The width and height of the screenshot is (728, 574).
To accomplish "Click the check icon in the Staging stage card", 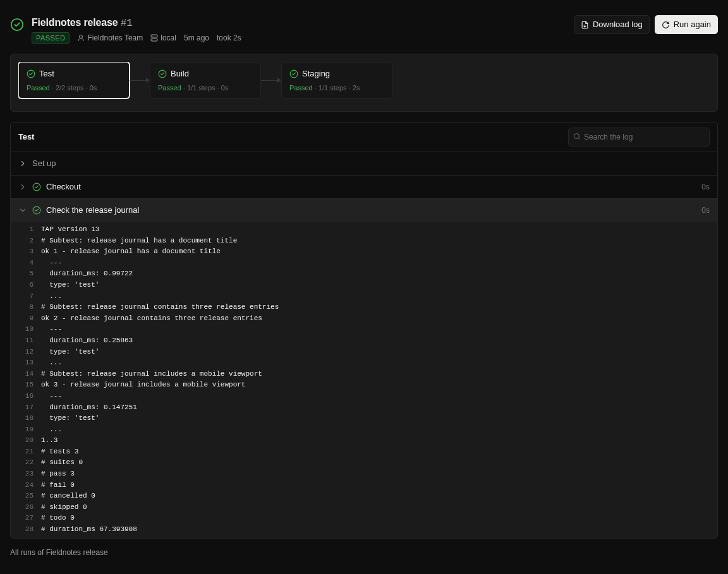I will click(294, 74).
